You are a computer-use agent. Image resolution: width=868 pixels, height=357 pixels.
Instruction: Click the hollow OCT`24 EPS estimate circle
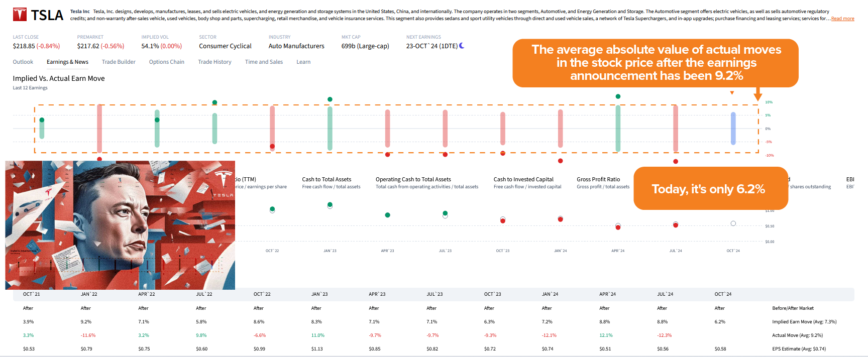pos(733,223)
